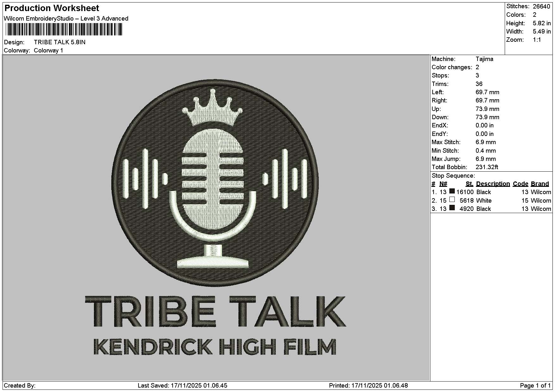The width and height of the screenshot is (555, 392).
Task: Click the "Black" description in stop row 3
Action: coord(484,209)
